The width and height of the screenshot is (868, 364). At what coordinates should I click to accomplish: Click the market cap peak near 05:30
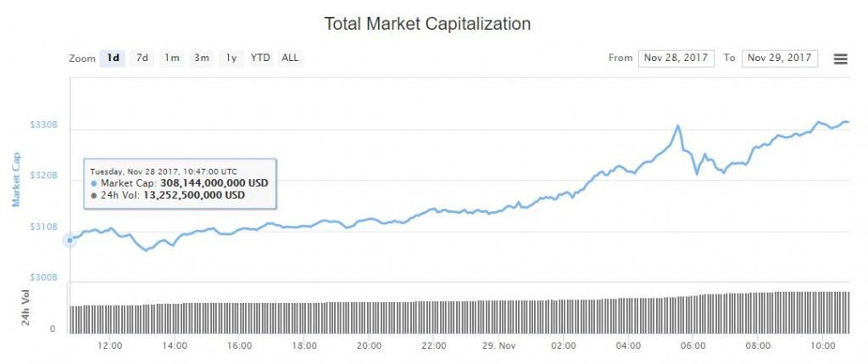click(x=678, y=126)
